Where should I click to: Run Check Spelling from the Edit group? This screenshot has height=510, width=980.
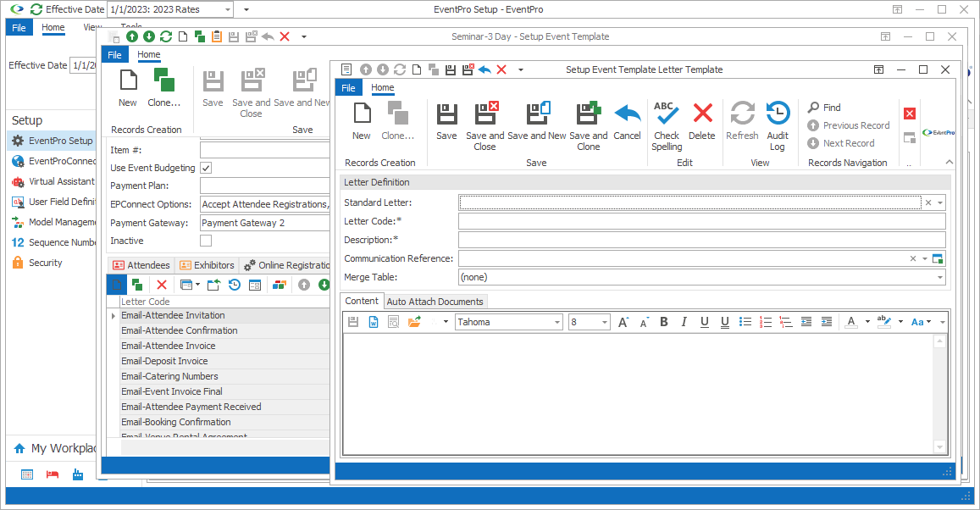click(667, 126)
